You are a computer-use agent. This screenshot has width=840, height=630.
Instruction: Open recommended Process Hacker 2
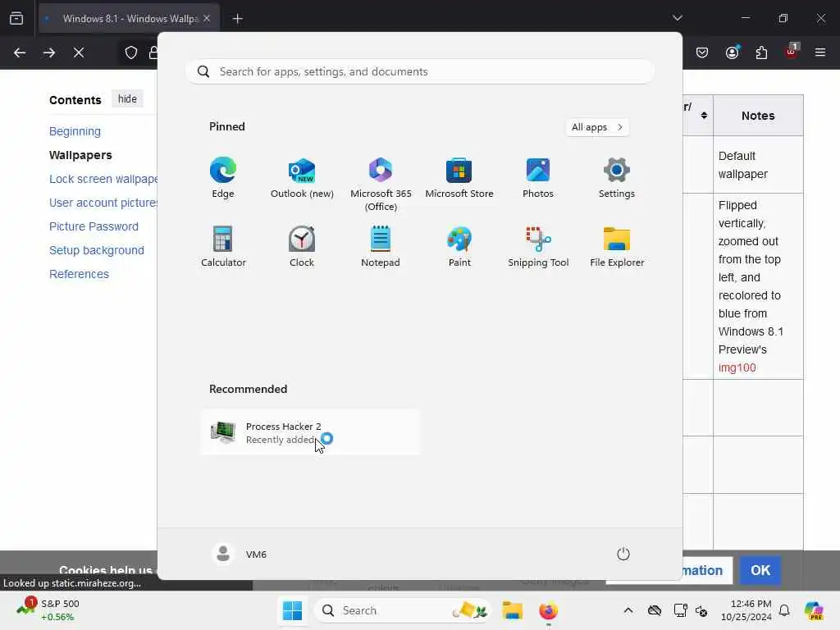point(311,432)
